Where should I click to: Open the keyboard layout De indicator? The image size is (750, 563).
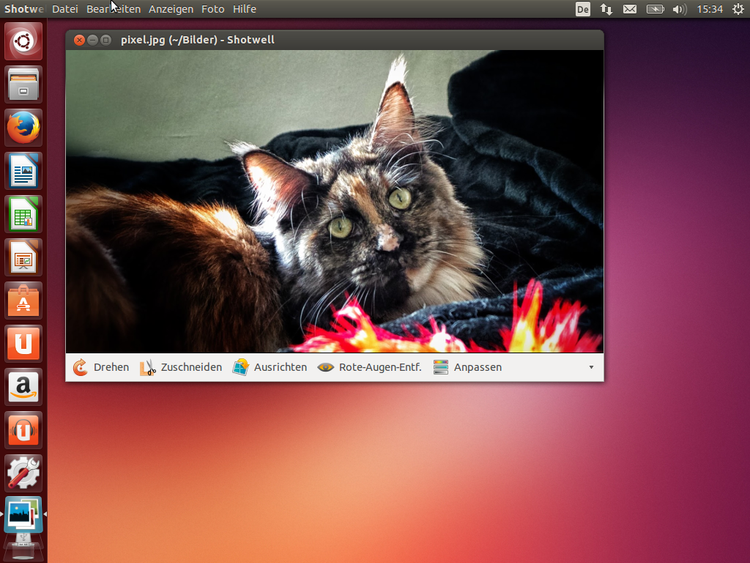click(583, 9)
